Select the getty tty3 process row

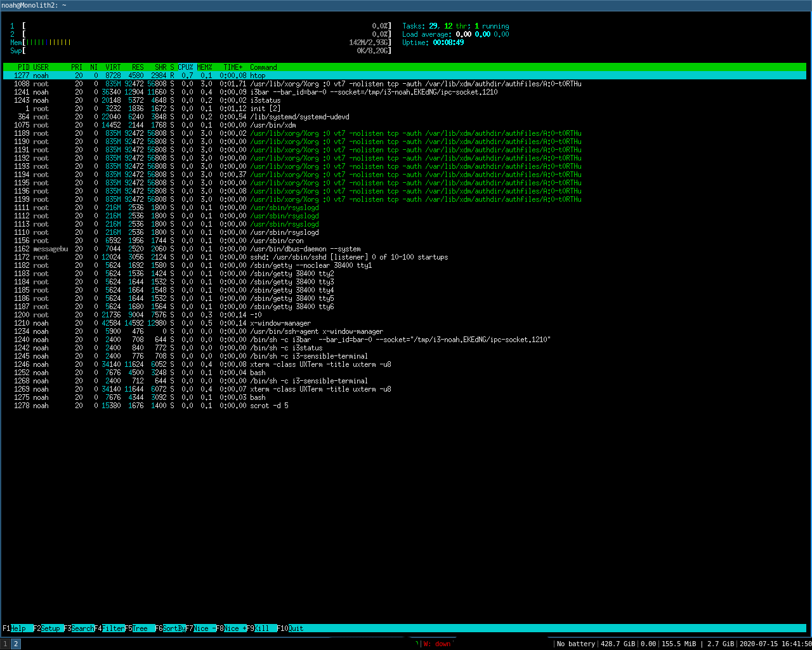click(405, 282)
